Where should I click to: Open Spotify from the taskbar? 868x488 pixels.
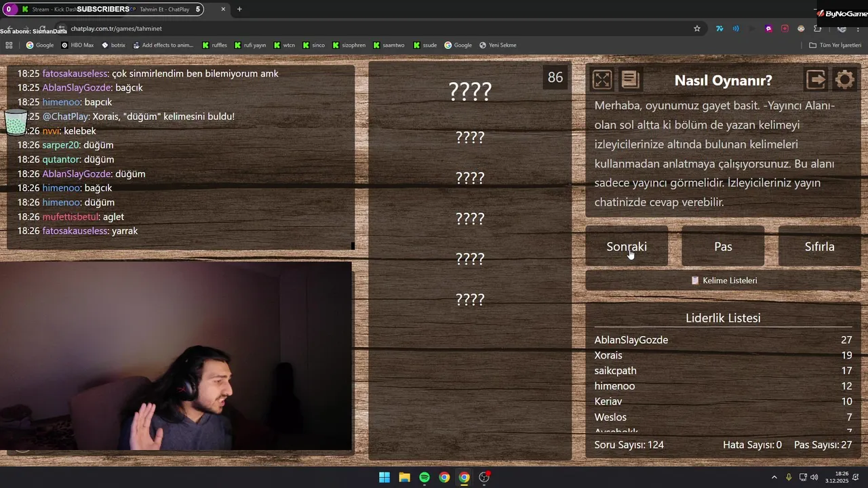[424, 477]
